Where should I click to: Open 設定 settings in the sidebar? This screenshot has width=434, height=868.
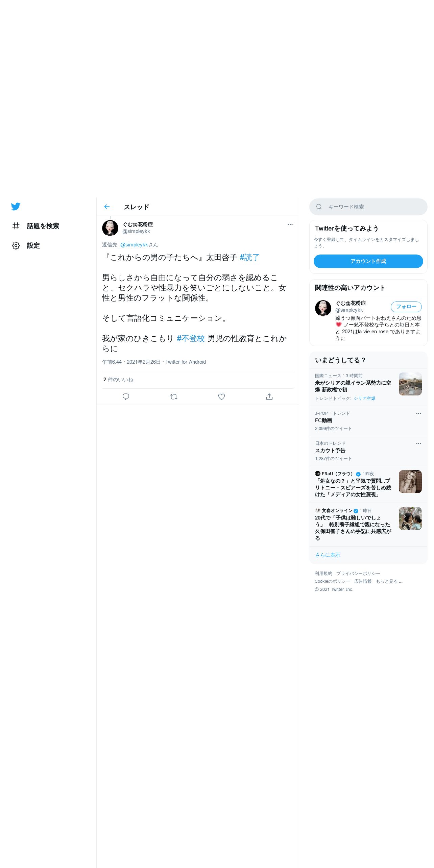[26, 245]
